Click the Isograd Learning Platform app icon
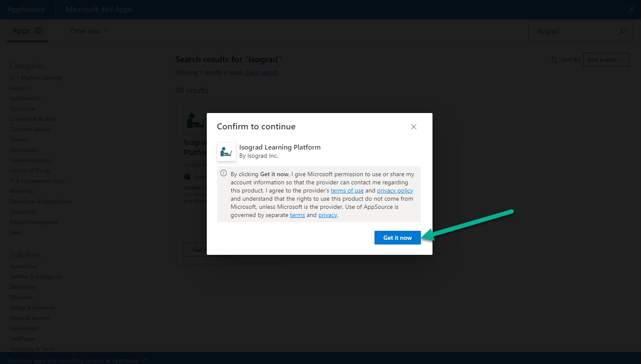This screenshot has height=364, width=641. (x=227, y=152)
